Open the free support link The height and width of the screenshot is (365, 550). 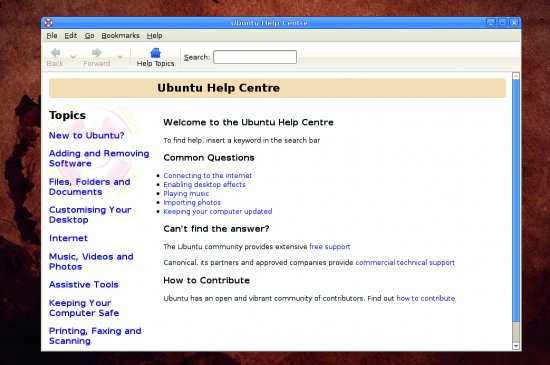[x=330, y=246]
